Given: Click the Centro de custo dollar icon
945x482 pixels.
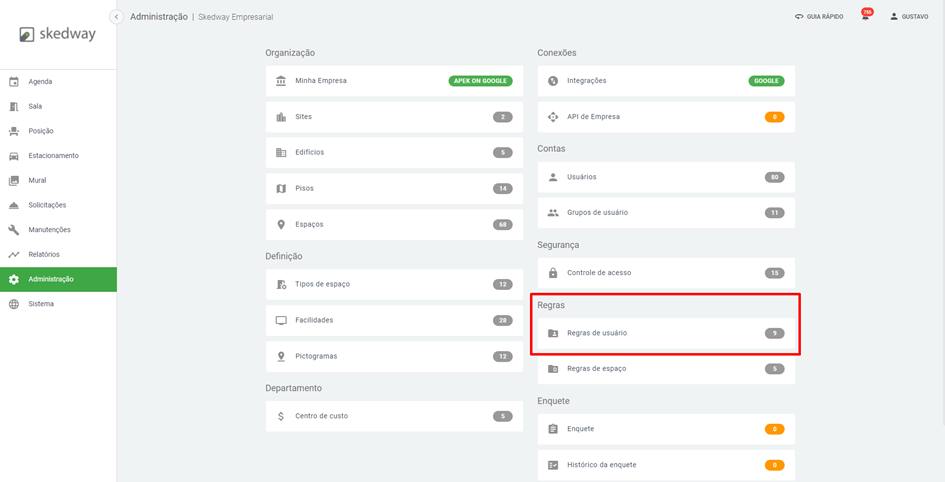Looking at the screenshot, I should click(x=281, y=416).
